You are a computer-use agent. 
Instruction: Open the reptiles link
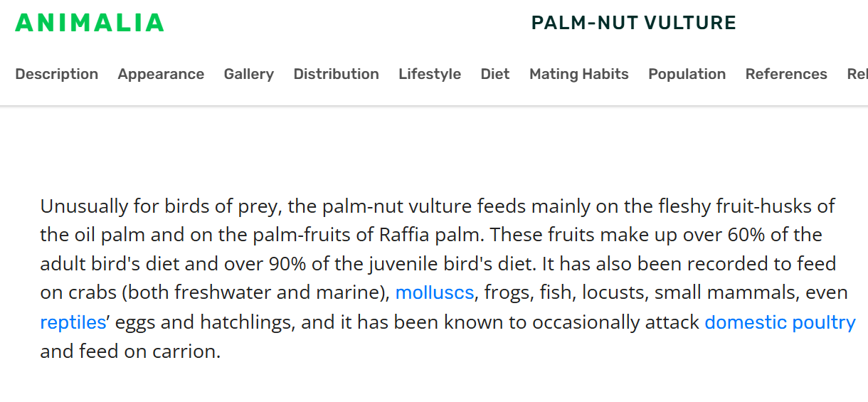pos(73,322)
